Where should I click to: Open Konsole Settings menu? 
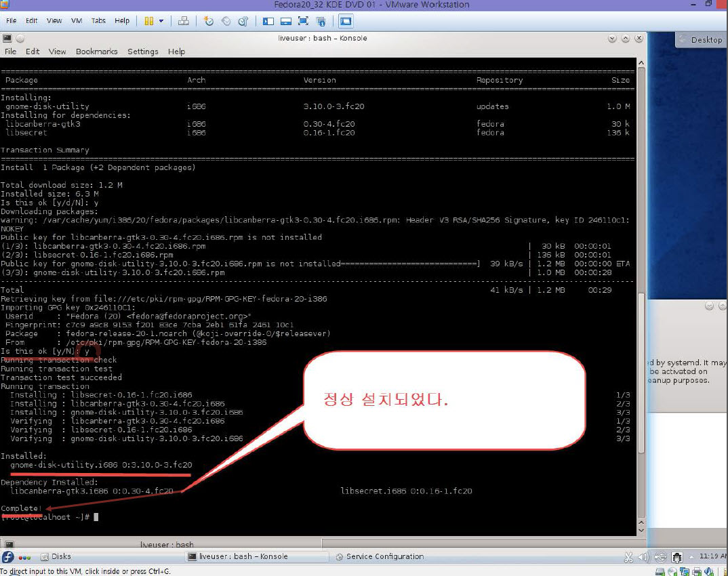coord(143,52)
